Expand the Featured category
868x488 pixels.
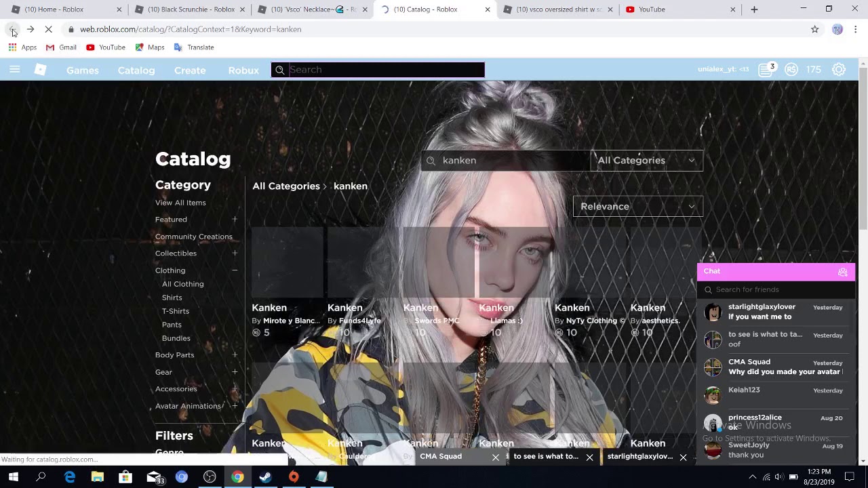(x=235, y=220)
